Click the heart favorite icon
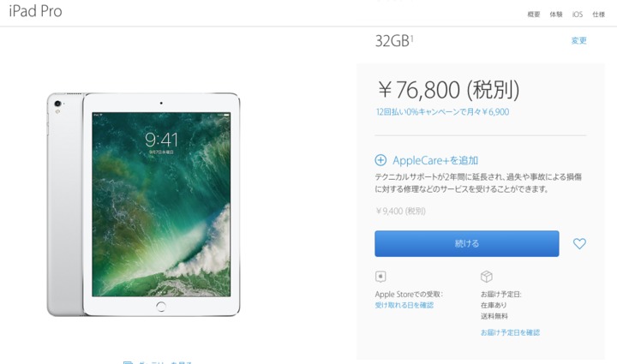Viewport: 617px width, 364px height. (x=579, y=244)
